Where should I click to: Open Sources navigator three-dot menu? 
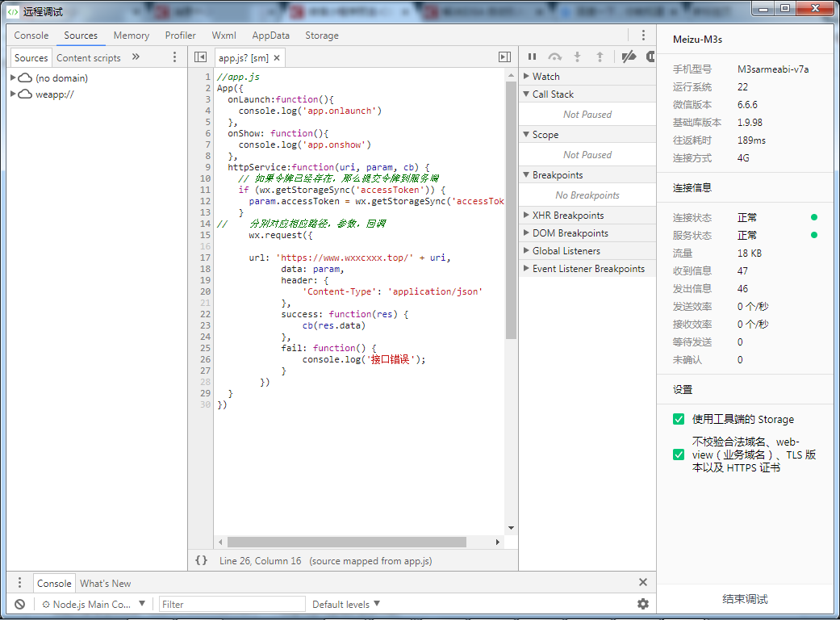[x=174, y=57]
